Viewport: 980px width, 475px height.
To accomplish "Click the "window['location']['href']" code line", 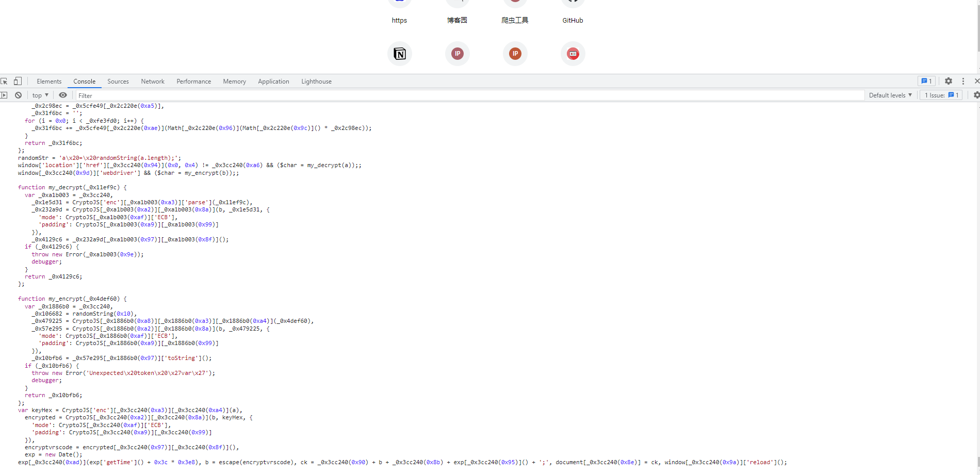I will pos(189,166).
